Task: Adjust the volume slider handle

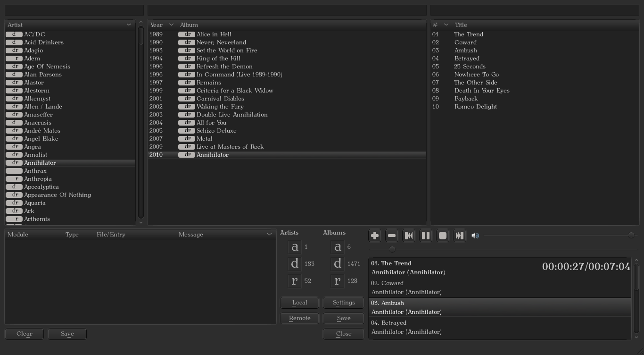Action: pos(631,235)
